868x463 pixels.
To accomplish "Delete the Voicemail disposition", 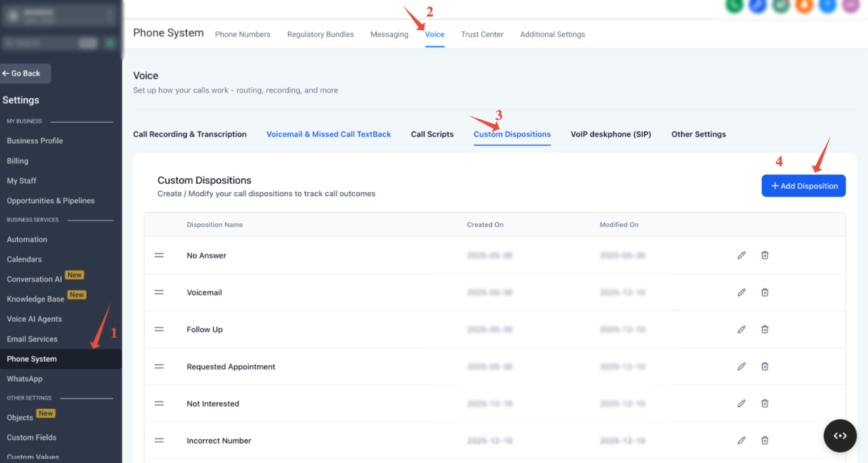I will pos(765,292).
